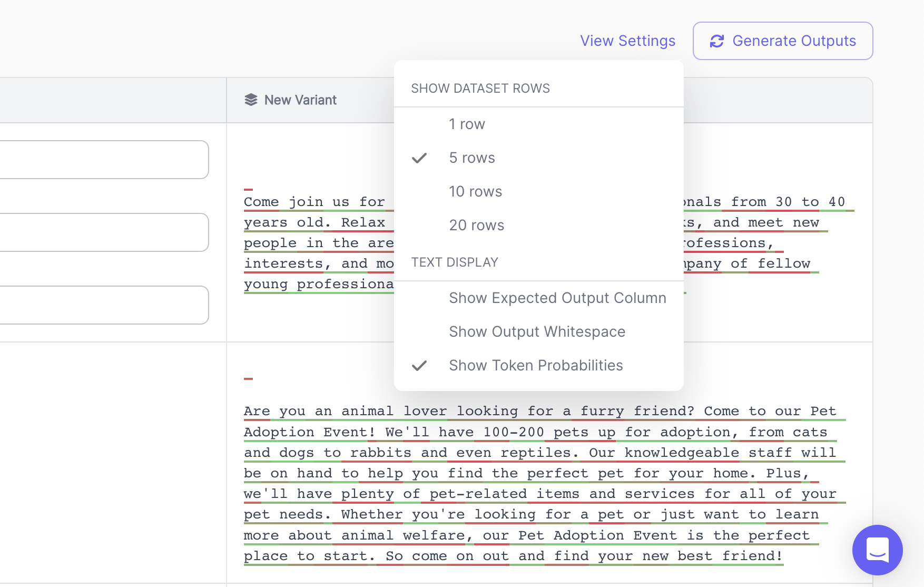The image size is (924, 587).
Task: Click the Generate Outputs button
Action: click(782, 41)
